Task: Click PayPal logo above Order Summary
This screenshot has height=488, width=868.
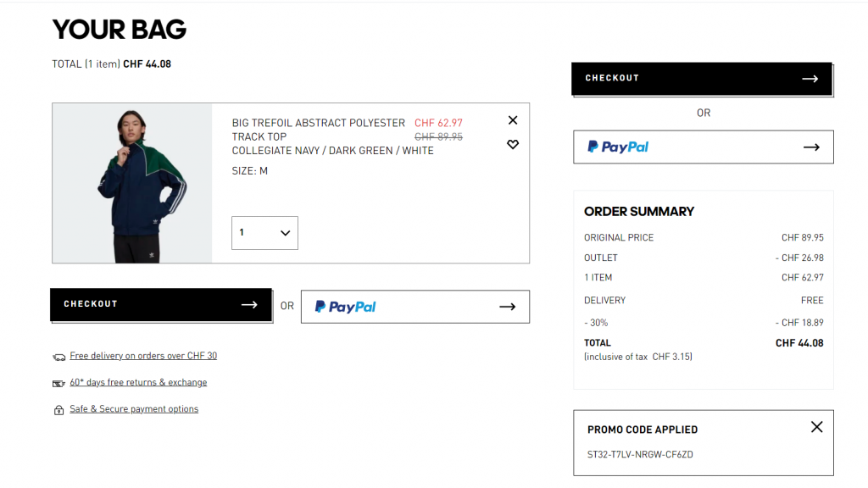Action: pyautogui.click(x=618, y=147)
